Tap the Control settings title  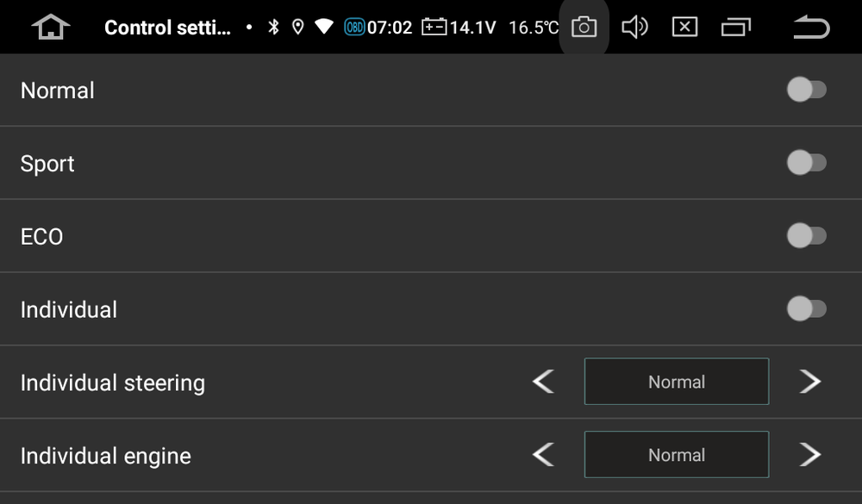(169, 27)
